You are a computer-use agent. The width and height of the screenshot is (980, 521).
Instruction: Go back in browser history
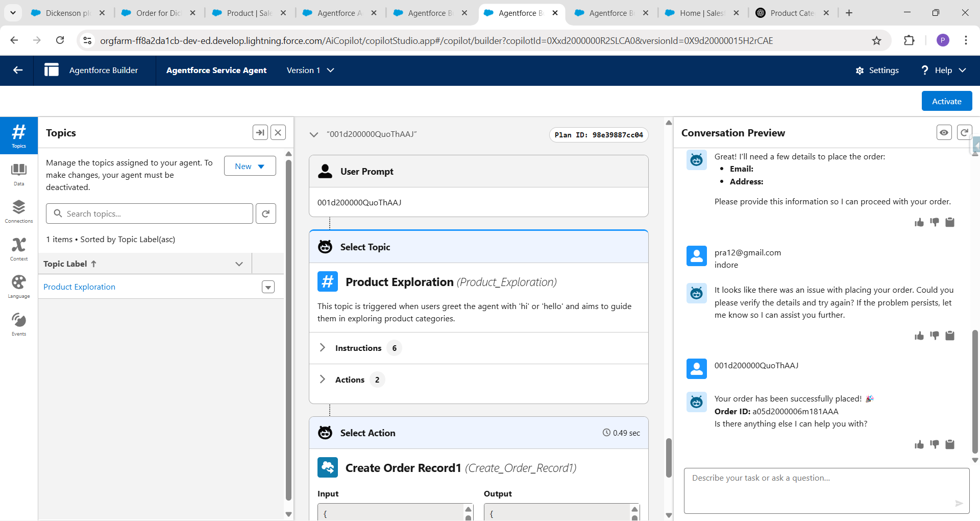coord(14,40)
